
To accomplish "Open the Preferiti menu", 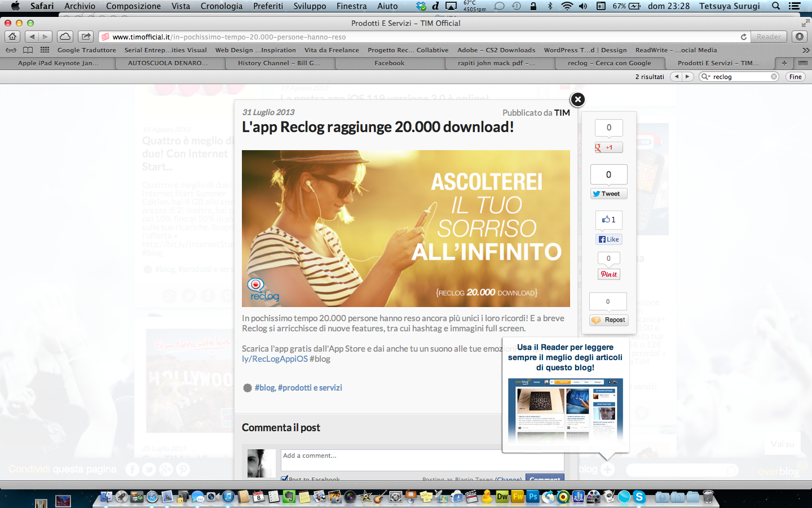I will (268, 6).
